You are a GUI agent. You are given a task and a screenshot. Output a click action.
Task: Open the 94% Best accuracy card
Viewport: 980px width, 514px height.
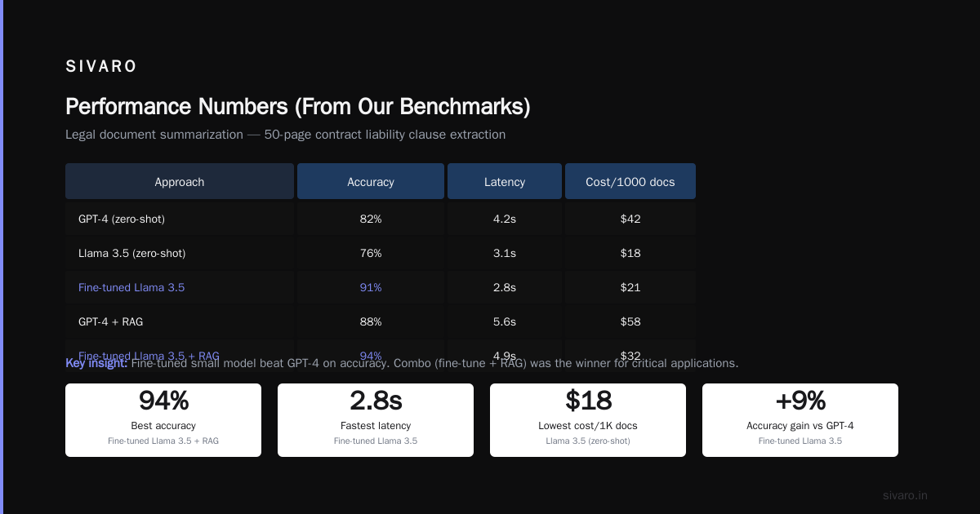tap(163, 420)
